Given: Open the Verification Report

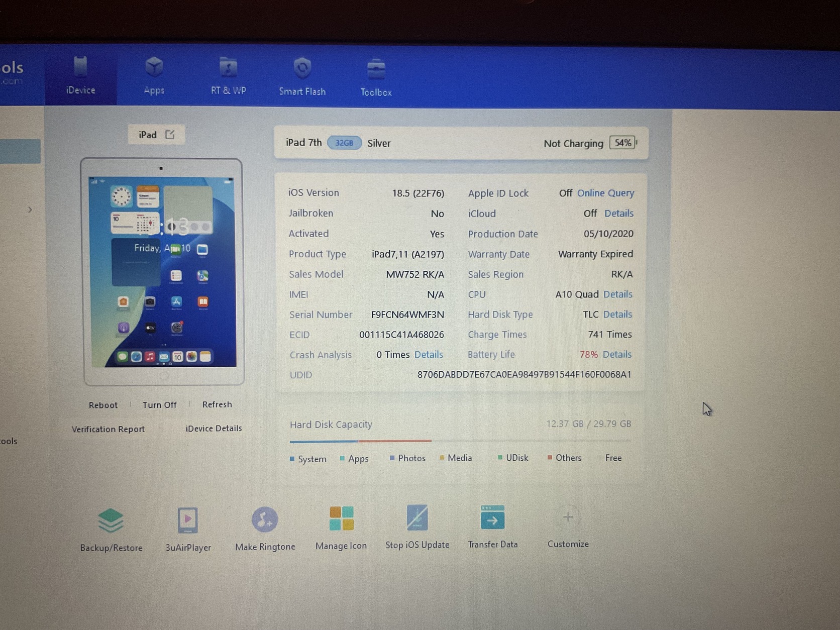Looking at the screenshot, I should pos(108,429).
